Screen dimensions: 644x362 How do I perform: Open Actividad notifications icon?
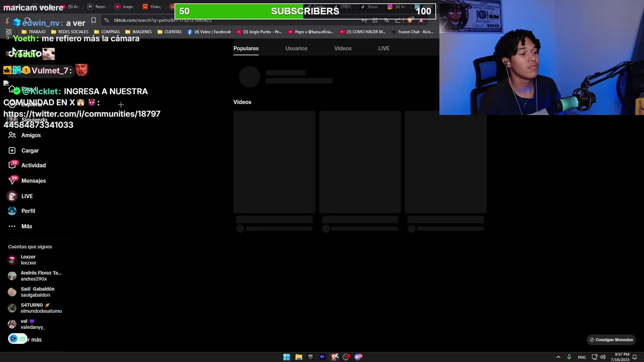click(x=12, y=165)
